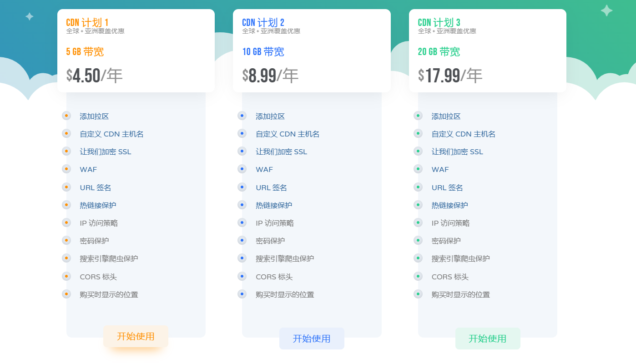Viewport: 636px width, 364px height.
Task: Open the 热链接保护 link in CDN 计划 2
Action: click(274, 205)
